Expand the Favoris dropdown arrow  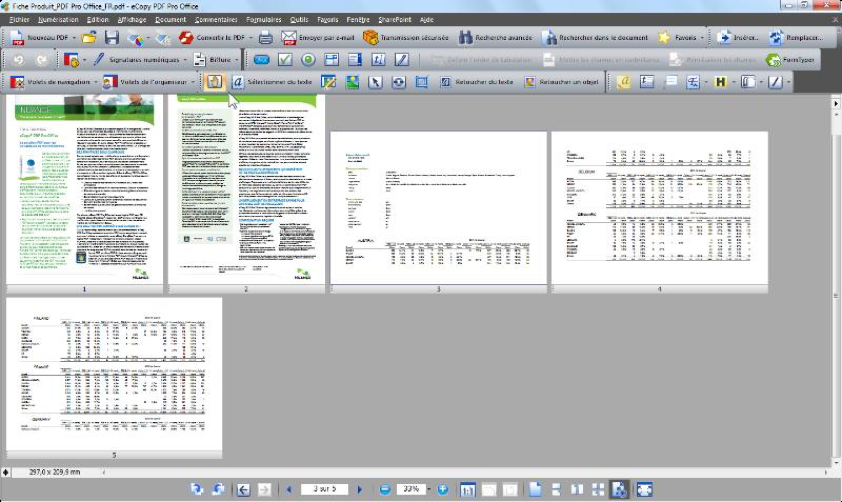pyautogui.click(x=702, y=38)
